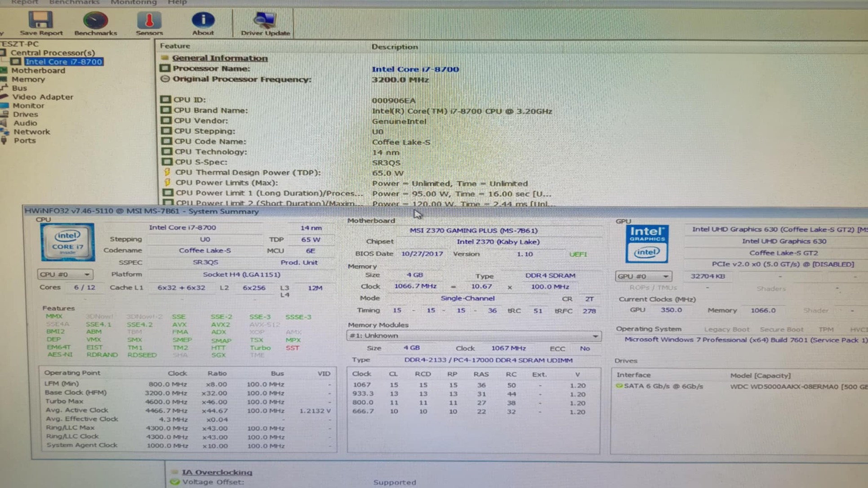Open the Monitoring menu
Viewport: 868px width, 488px height.
coord(134,3)
